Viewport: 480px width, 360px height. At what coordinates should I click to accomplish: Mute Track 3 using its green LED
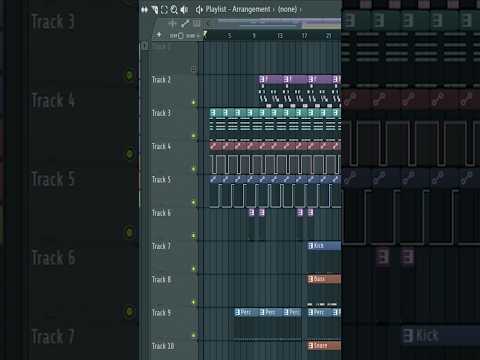tap(194, 136)
